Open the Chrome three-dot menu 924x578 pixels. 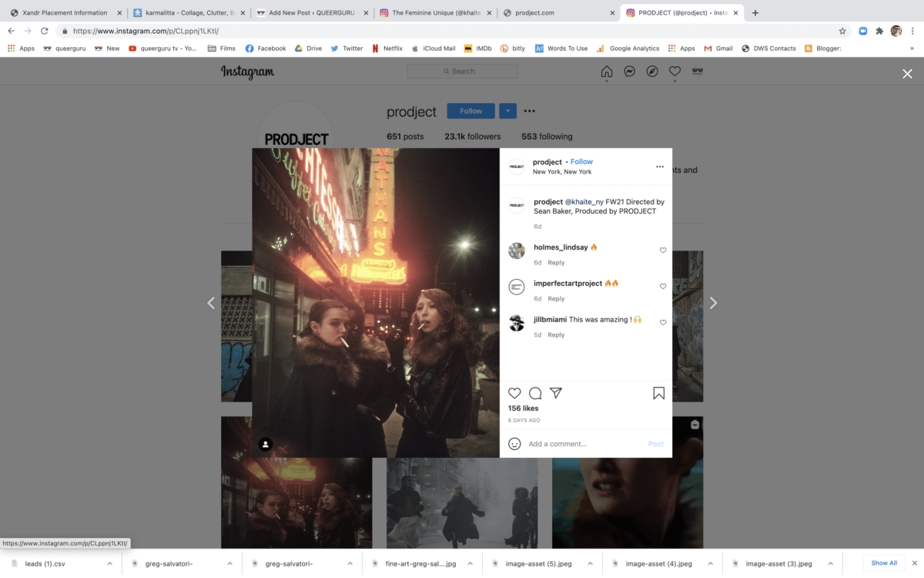pos(912,31)
